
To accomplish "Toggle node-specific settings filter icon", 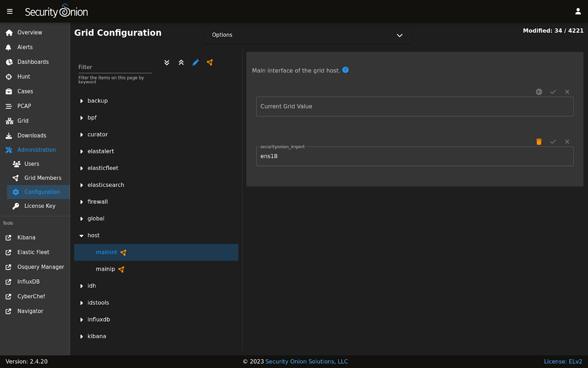I will coord(210,63).
